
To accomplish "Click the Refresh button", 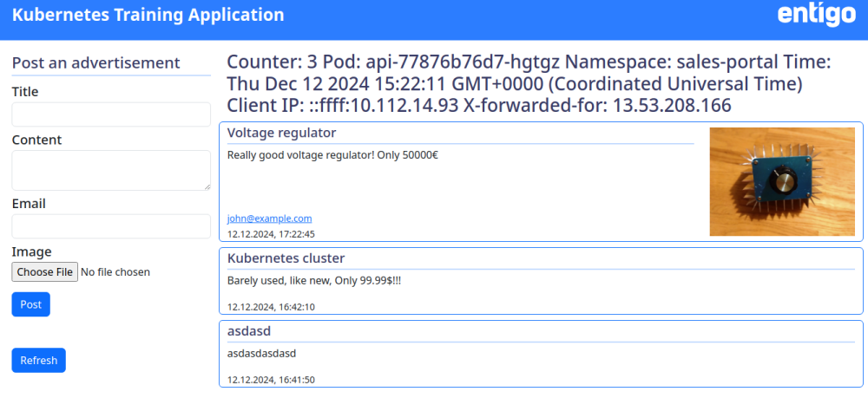I will (39, 361).
